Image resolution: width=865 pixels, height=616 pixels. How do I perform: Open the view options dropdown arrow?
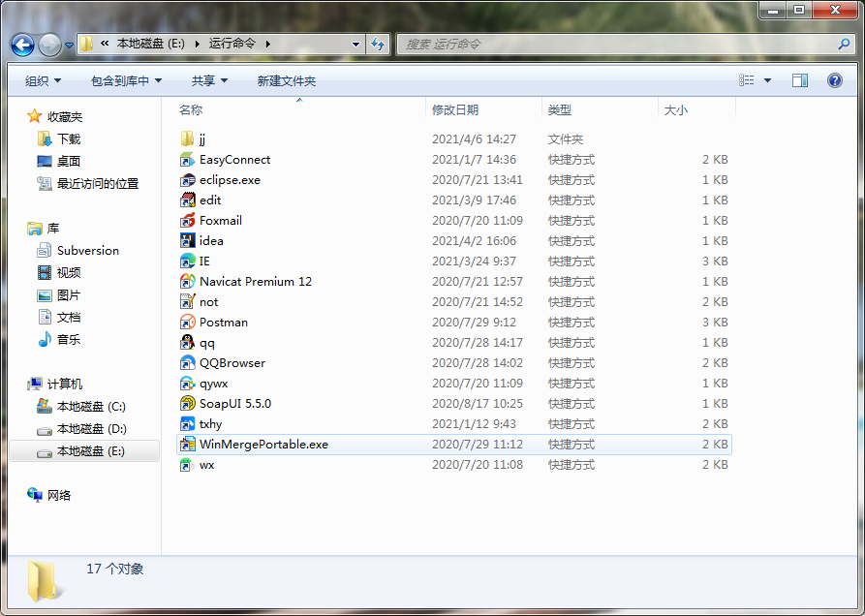[x=767, y=80]
